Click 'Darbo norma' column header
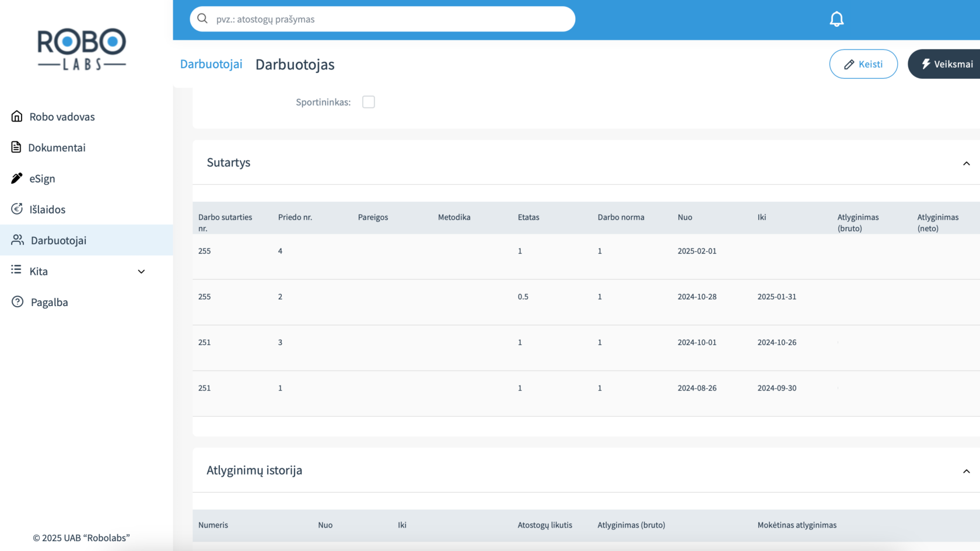 click(x=621, y=217)
